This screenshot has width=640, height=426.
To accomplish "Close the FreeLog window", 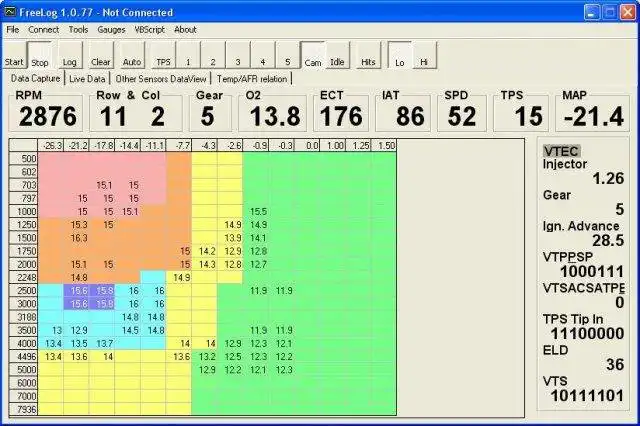I will click(628, 12).
